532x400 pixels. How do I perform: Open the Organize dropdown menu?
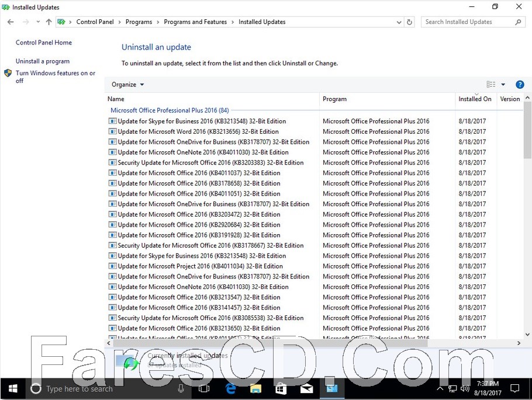tap(127, 85)
